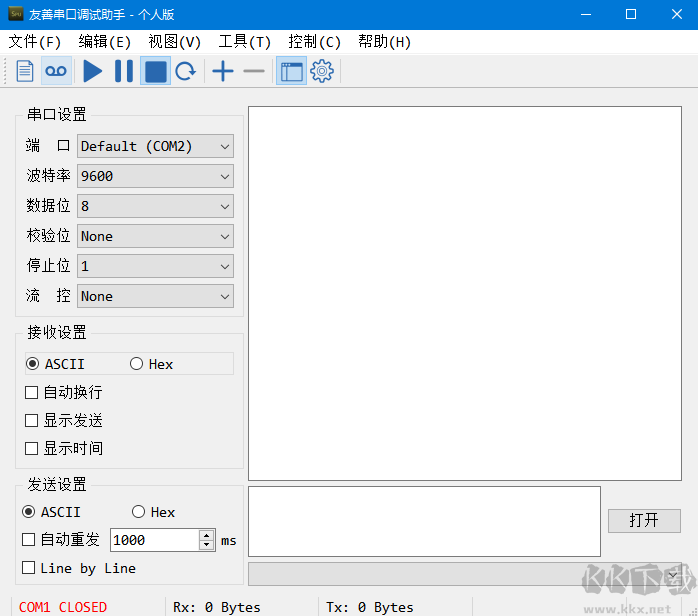
Task: Toggle the side panel layout icon
Action: [x=291, y=71]
